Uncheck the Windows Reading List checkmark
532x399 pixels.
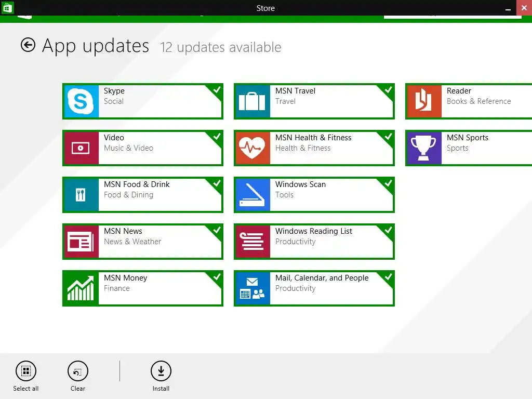(x=388, y=230)
